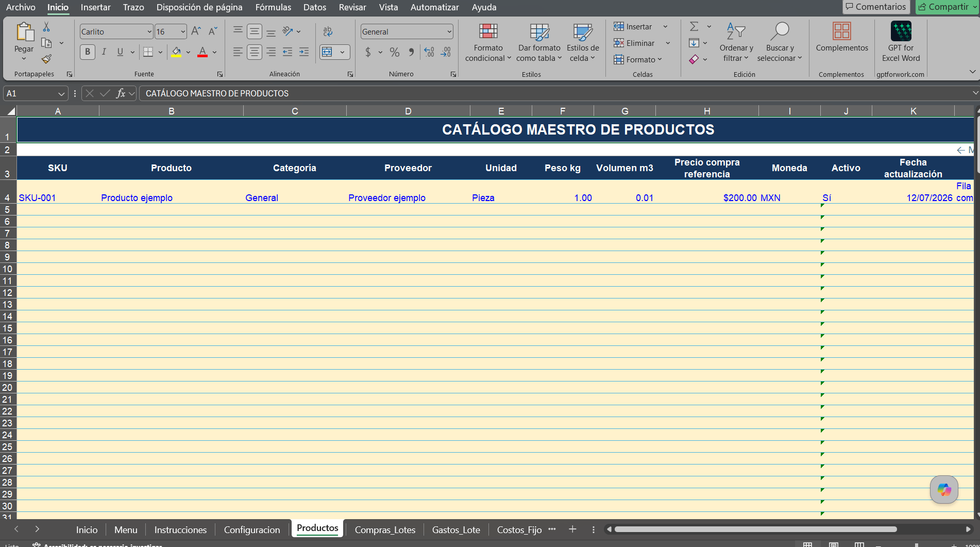Switch to the Compras_Lotes sheet tab
Image resolution: width=980 pixels, height=547 pixels.
[x=385, y=529]
